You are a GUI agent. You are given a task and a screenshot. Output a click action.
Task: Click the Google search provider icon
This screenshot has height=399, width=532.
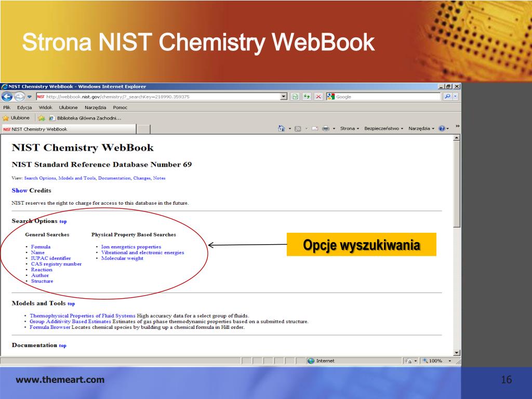(330, 97)
